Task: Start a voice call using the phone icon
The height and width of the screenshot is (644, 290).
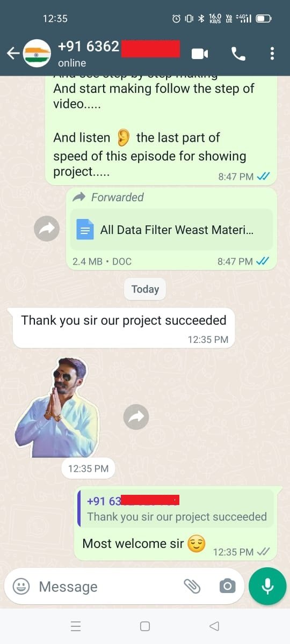Action: [238, 53]
